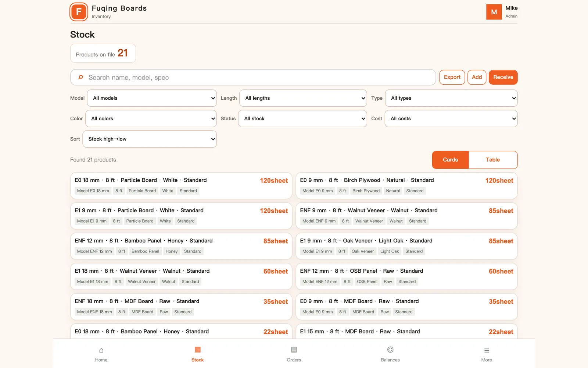Switch to Table view
The width and height of the screenshot is (588, 368).
[493, 160]
